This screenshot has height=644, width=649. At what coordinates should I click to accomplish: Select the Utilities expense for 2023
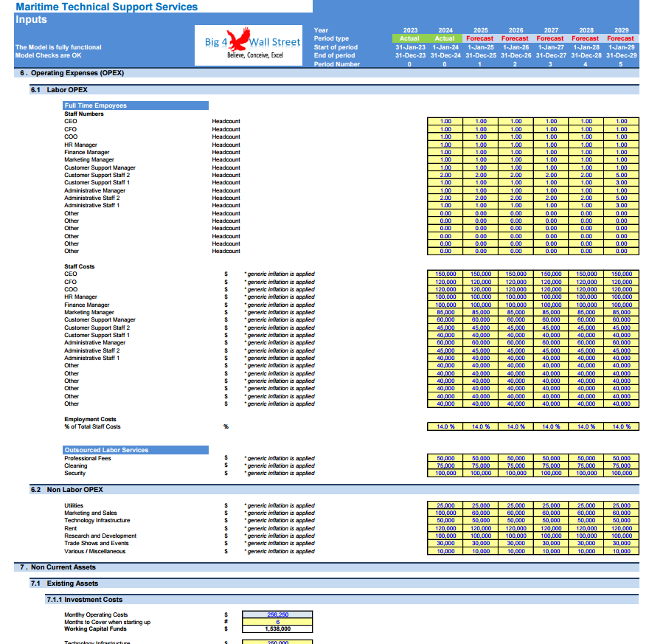coord(445,505)
